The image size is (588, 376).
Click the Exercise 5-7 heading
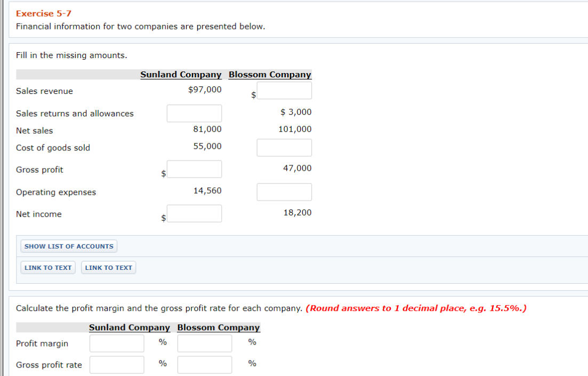(44, 13)
